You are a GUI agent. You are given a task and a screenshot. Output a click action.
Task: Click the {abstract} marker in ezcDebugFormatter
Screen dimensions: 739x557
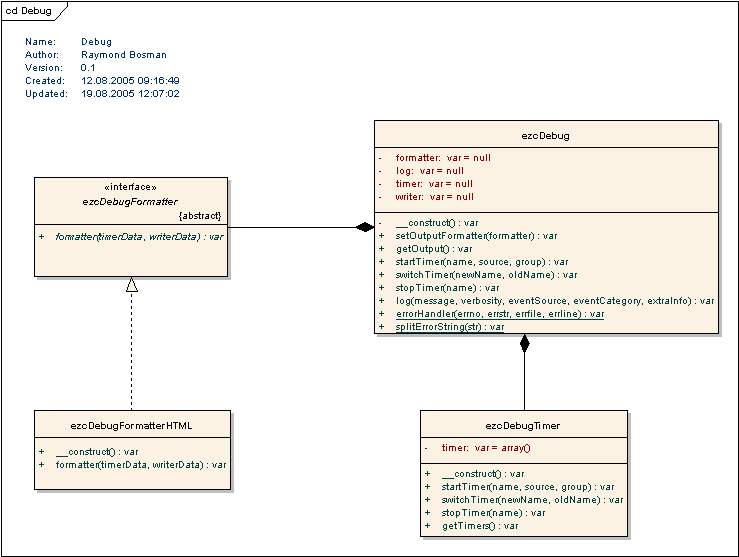click(x=199, y=216)
